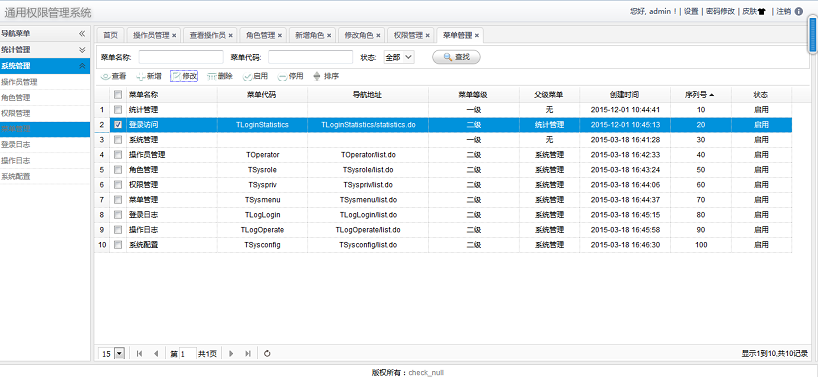
Task: Check the 统计管理 row checkbox
Action: (x=118, y=110)
